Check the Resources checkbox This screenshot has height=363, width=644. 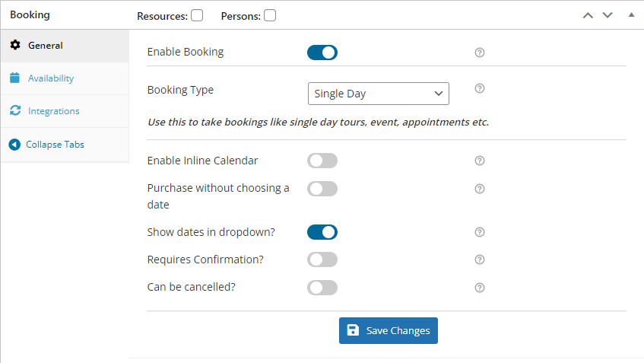[197, 16]
